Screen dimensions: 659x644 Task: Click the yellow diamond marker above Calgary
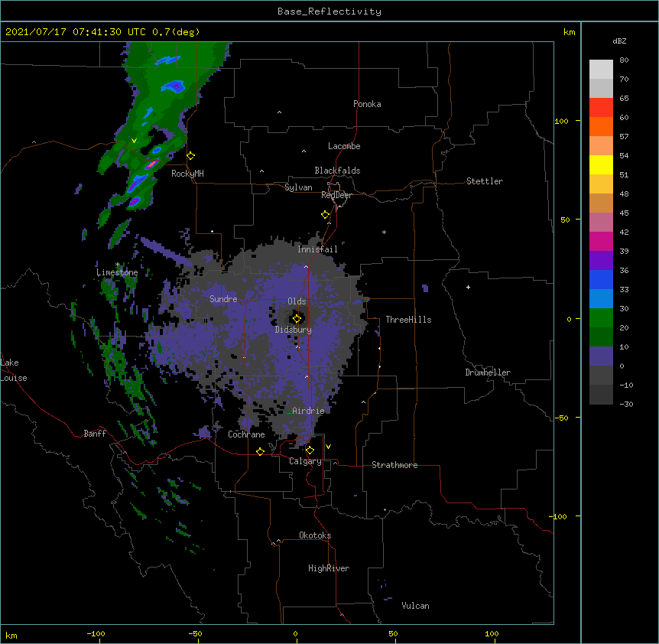[x=310, y=450]
